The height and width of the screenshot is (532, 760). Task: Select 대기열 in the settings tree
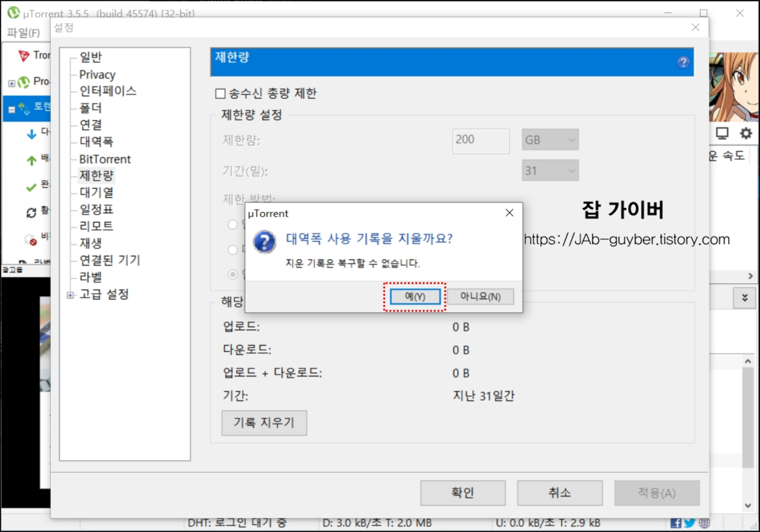pos(96,193)
